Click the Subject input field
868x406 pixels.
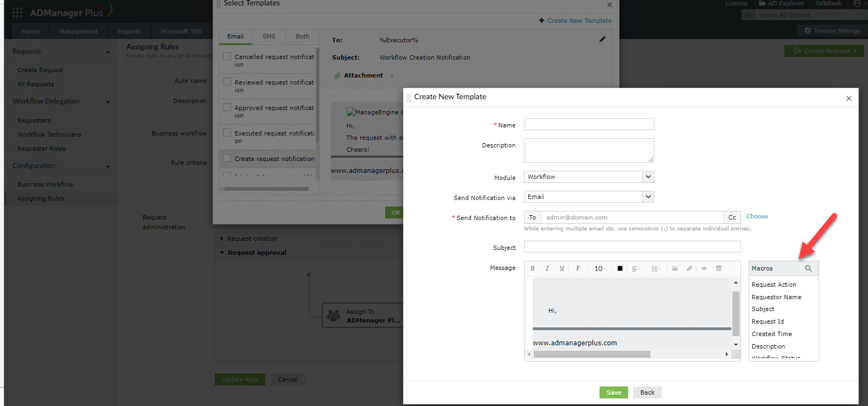[x=632, y=247]
